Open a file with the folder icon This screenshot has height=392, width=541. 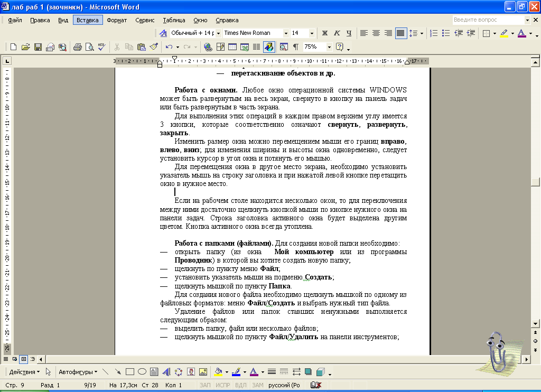click(x=25, y=47)
